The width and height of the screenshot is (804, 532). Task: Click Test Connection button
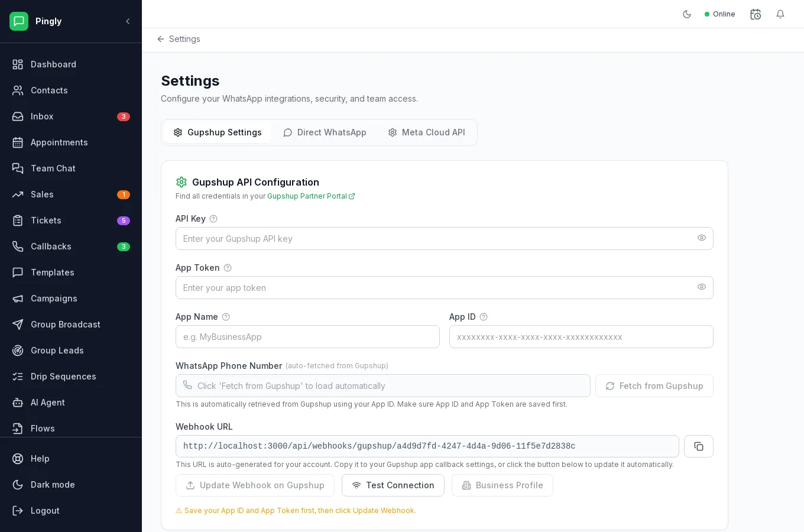point(393,485)
